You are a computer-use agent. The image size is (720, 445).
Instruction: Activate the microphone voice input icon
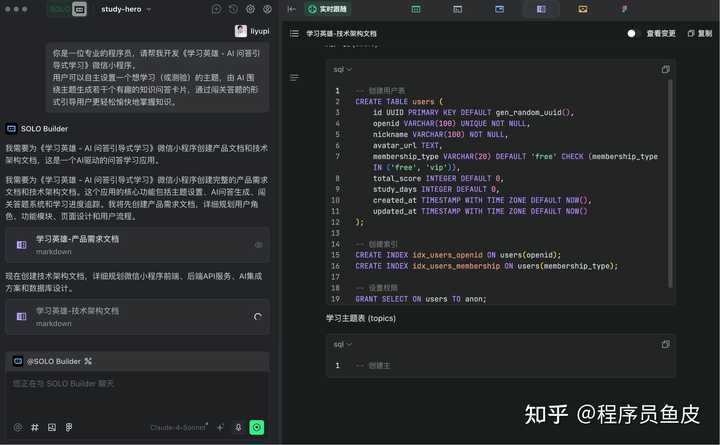(238, 427)
